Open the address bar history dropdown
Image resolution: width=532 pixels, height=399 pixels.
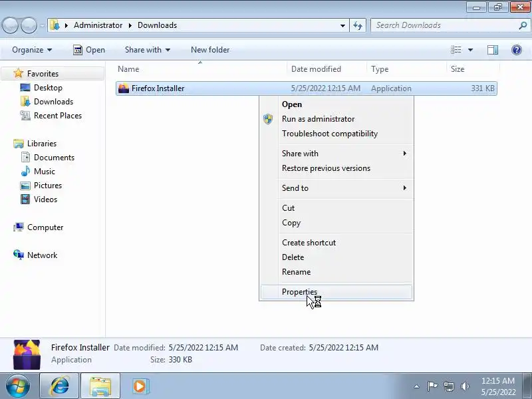coord(342,25)
